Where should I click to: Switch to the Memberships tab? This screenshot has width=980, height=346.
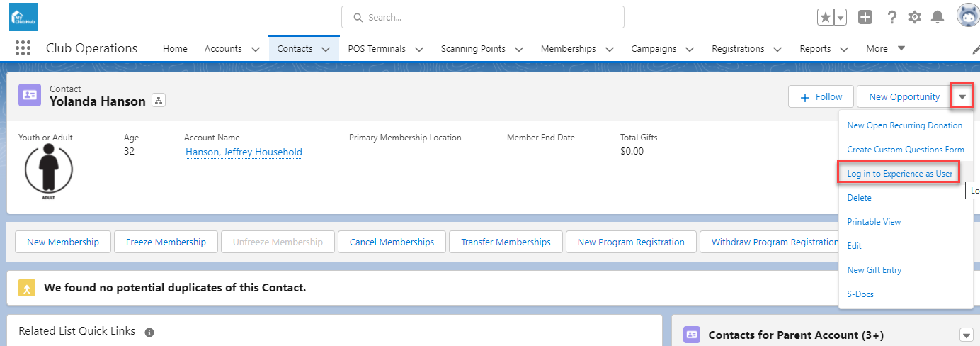pyautogui.click(x=568, y=49)
